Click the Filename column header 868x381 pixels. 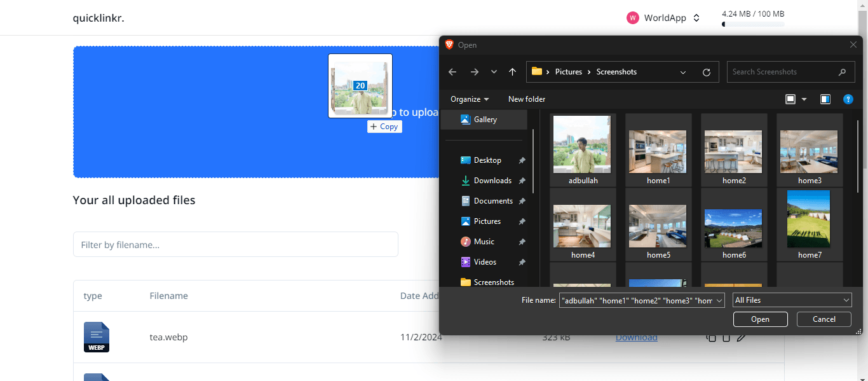pos(168,296)
